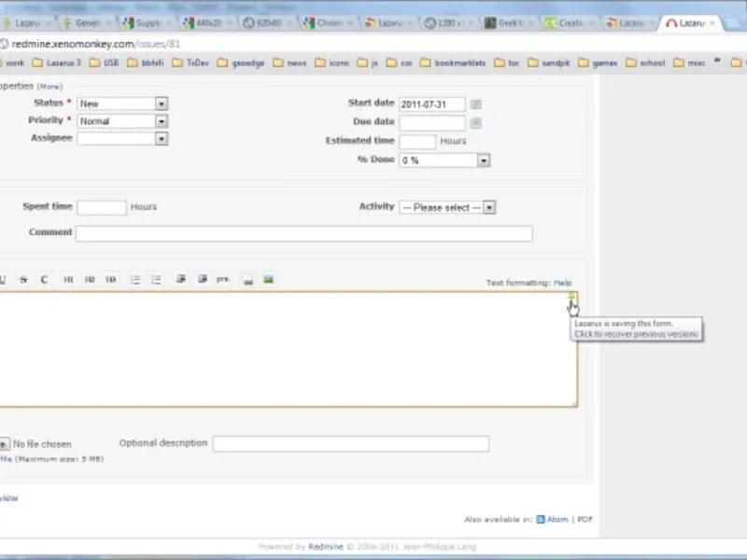Open the js bookmarks folder

(368, 63)
